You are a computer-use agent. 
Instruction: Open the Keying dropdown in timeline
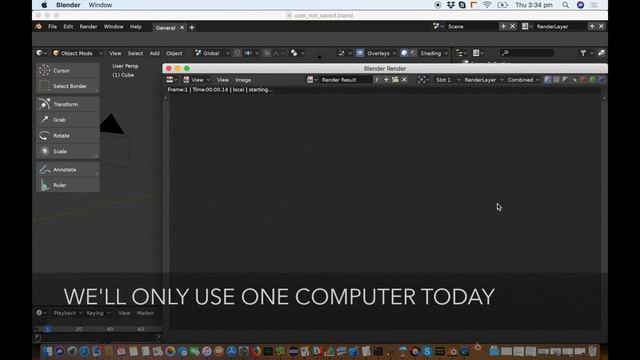[x=98, y=313]
